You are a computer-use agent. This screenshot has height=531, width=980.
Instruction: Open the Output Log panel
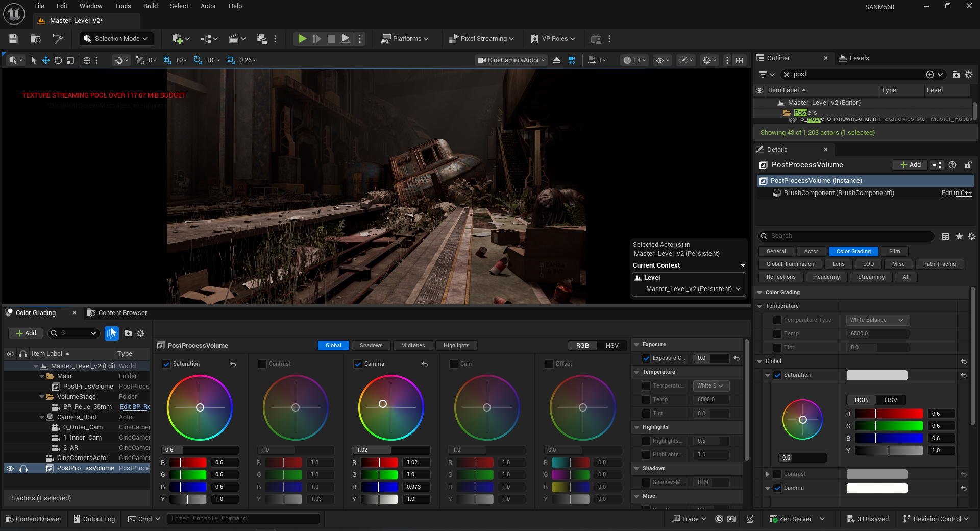coord(94,519)
